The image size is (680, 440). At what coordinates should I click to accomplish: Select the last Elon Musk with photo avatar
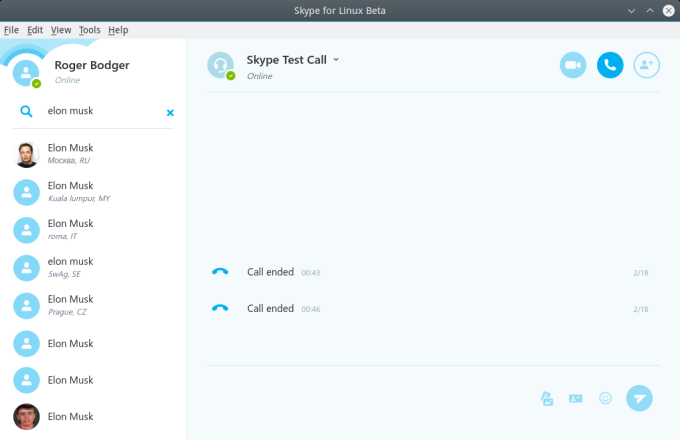93,417
